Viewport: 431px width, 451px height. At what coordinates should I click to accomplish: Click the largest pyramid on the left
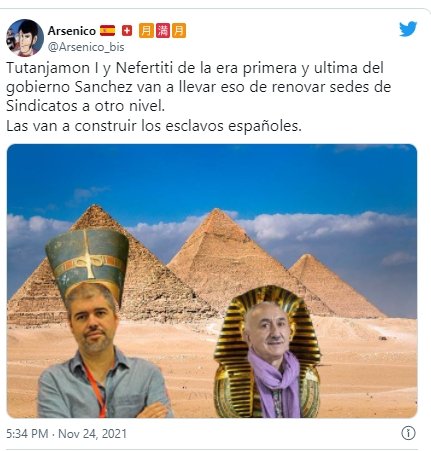pyautogui.click(x=100, y=267)
